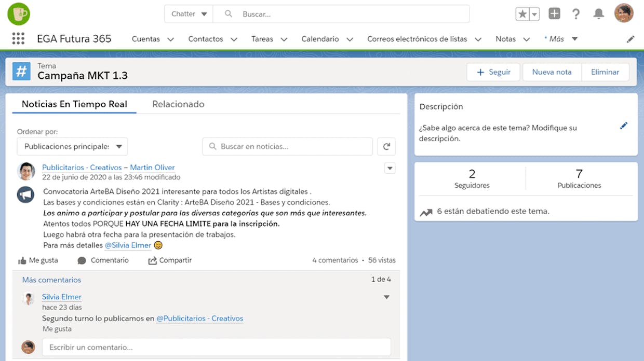Expand the Notas menu chevron
Viewport: 644px width, 361px height.
[x=527, y=39]
